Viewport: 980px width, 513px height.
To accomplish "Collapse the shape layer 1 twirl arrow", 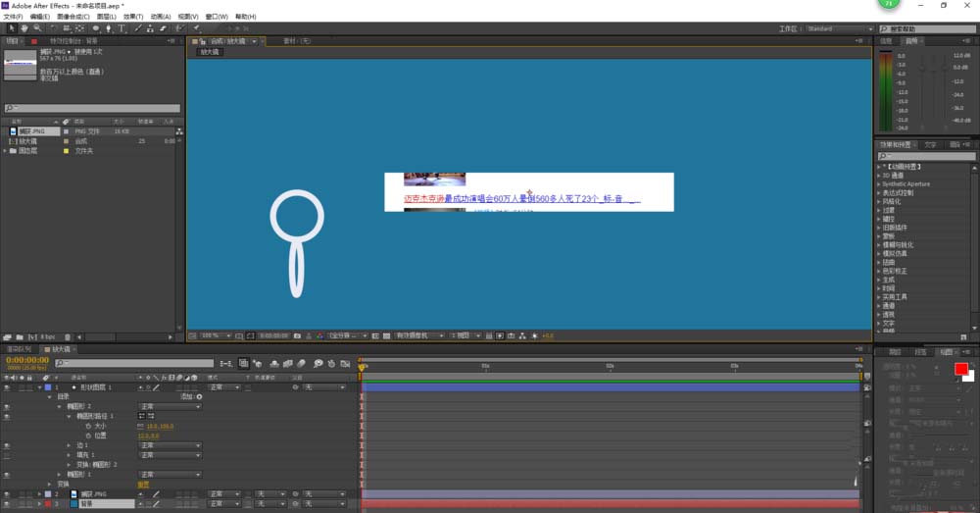I will pos(39,387).
